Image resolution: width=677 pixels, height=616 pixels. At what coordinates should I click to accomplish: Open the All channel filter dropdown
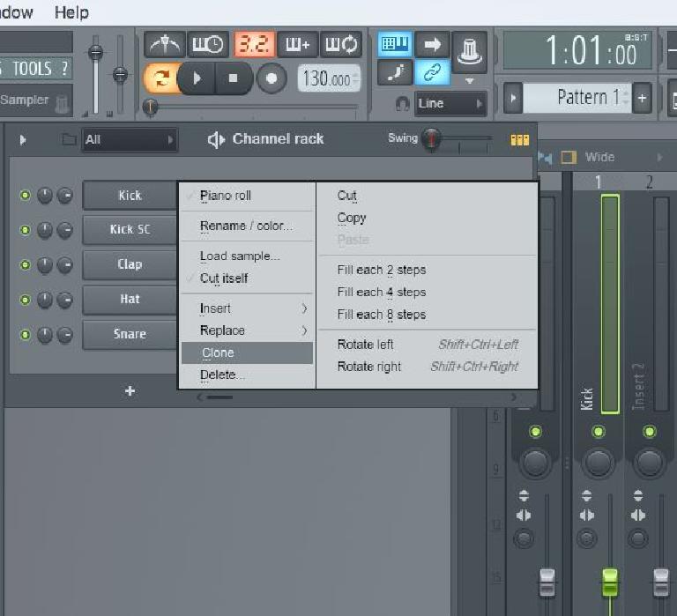click(x=130, y=140)
